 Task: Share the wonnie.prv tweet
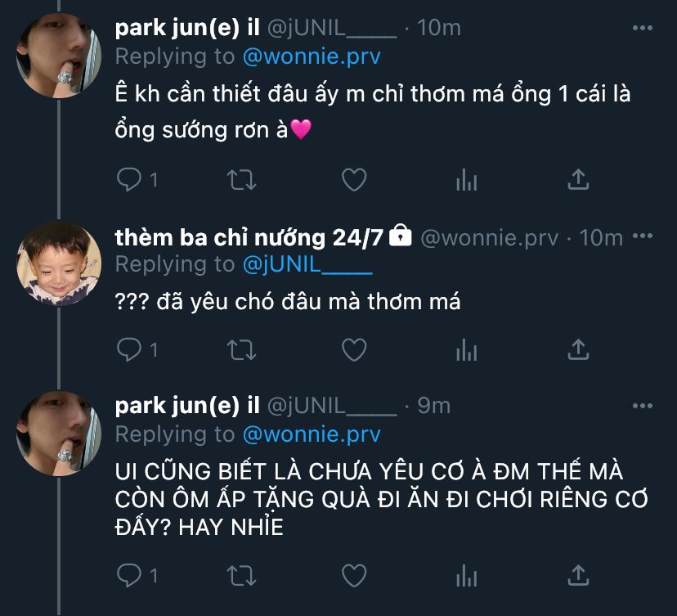[x=578, y=349]
